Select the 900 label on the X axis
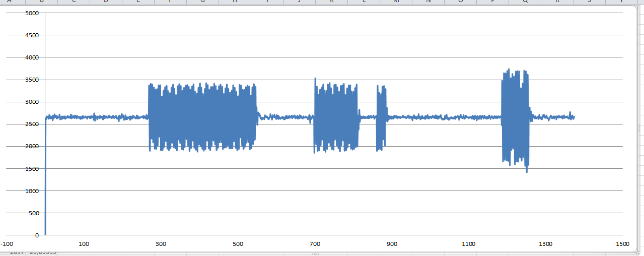Screen dimensions: 644x256 [x=392, y=244]
